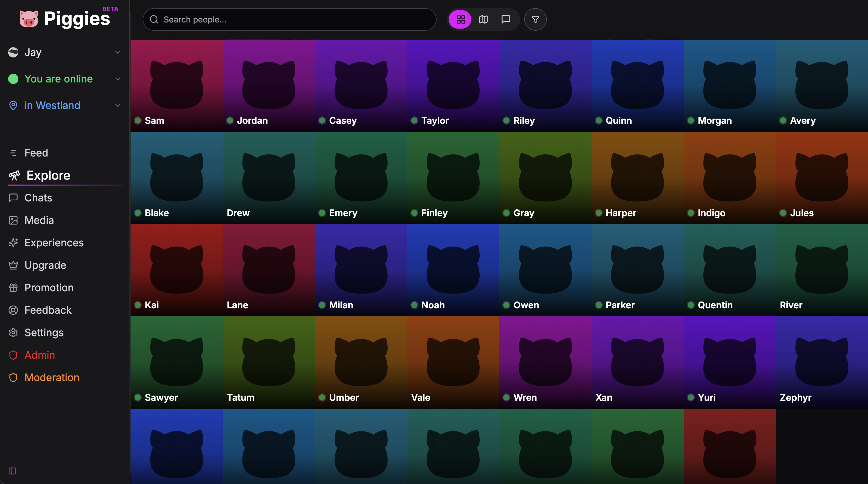Switch to map view icon
The height and width of the screenshot is (484, 868).
483,20
